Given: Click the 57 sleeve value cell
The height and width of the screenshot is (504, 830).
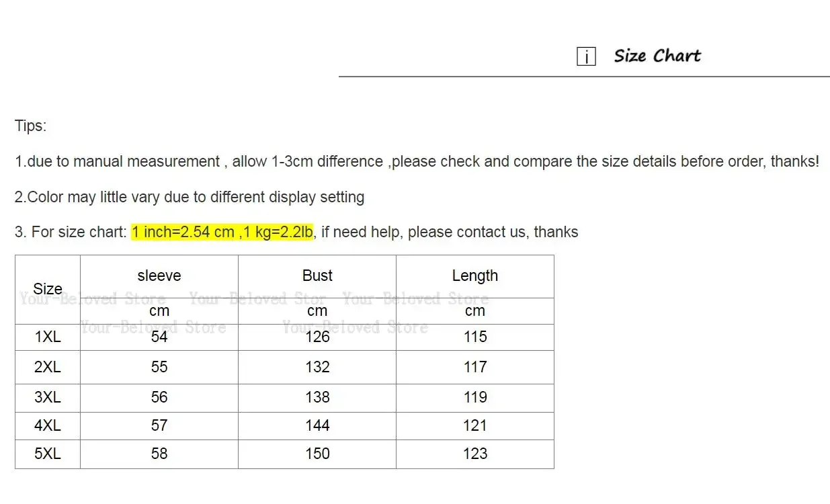Looking at the screenshot, I should 159,425.
